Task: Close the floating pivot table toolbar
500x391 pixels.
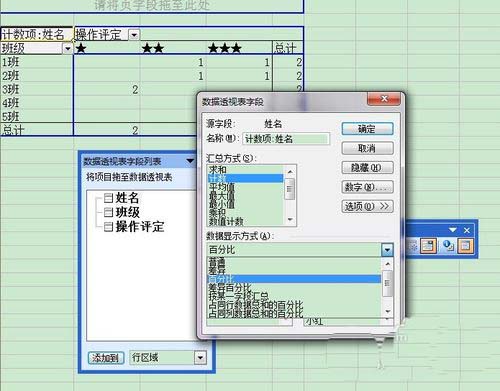Action: point(467,230)
